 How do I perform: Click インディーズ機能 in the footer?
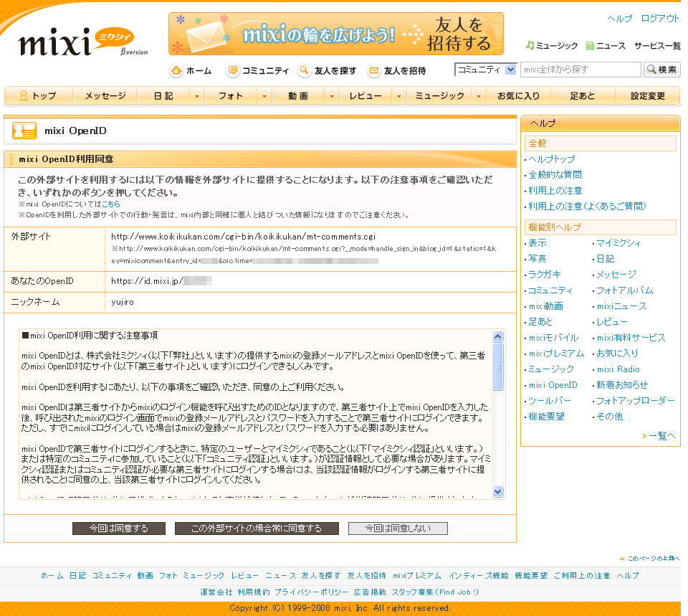coord(478,576)
